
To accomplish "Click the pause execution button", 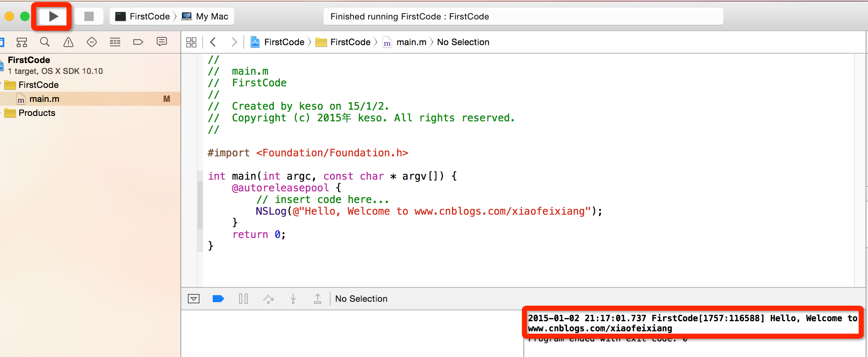I will (x=243, y=299).
